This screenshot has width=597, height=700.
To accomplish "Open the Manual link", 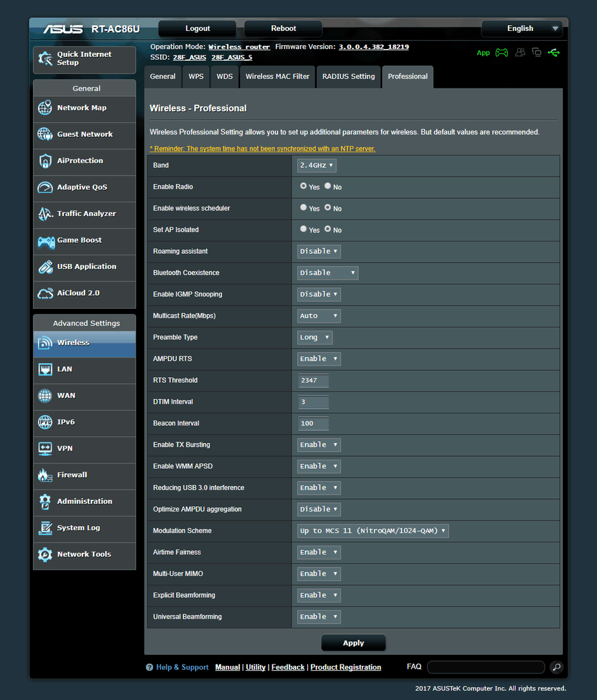I will (x=228, y=668).
